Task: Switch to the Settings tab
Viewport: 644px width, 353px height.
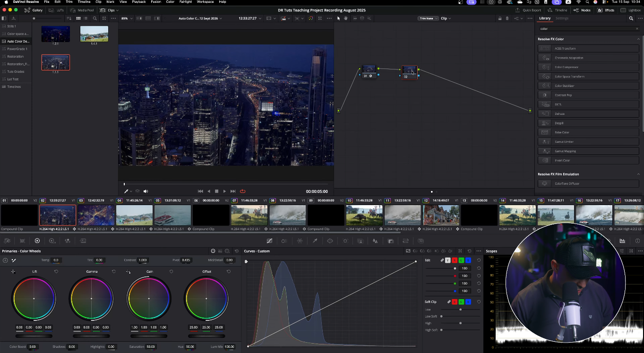Action: click(x=562, y=18)
